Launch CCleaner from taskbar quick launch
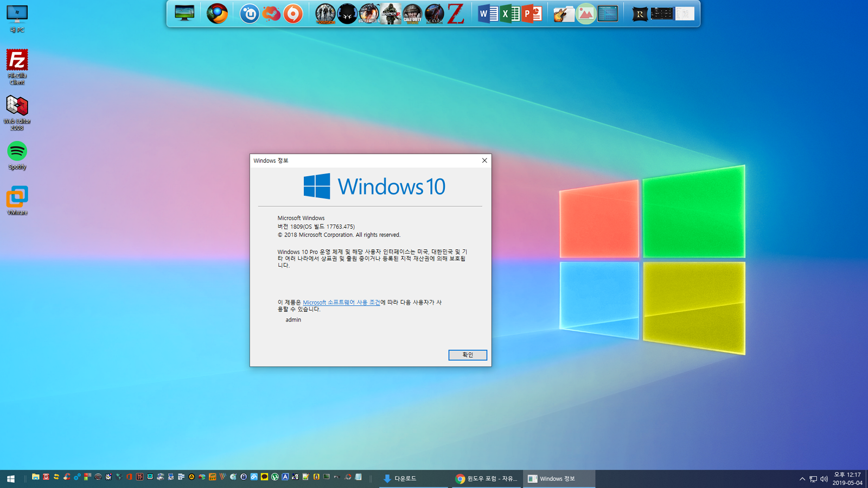 [67, 477]
